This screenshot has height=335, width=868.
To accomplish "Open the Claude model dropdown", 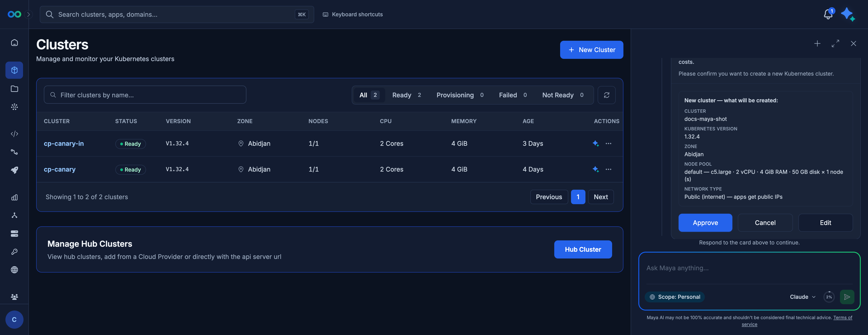I will pos(803,297).
